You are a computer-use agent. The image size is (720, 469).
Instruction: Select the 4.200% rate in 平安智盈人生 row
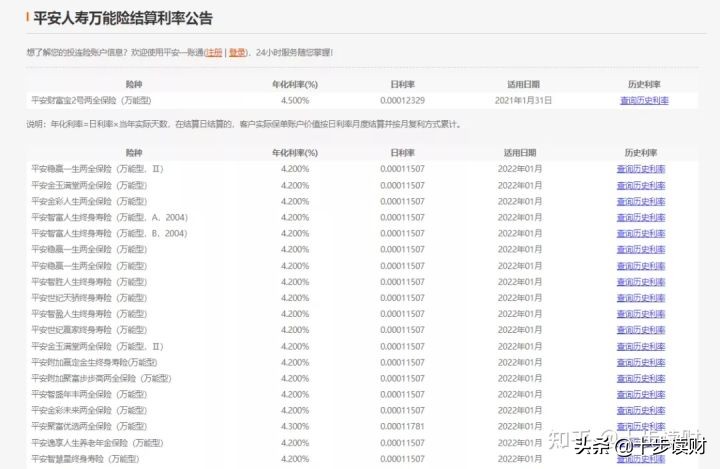pyautogui.click(x=295, y=314)
